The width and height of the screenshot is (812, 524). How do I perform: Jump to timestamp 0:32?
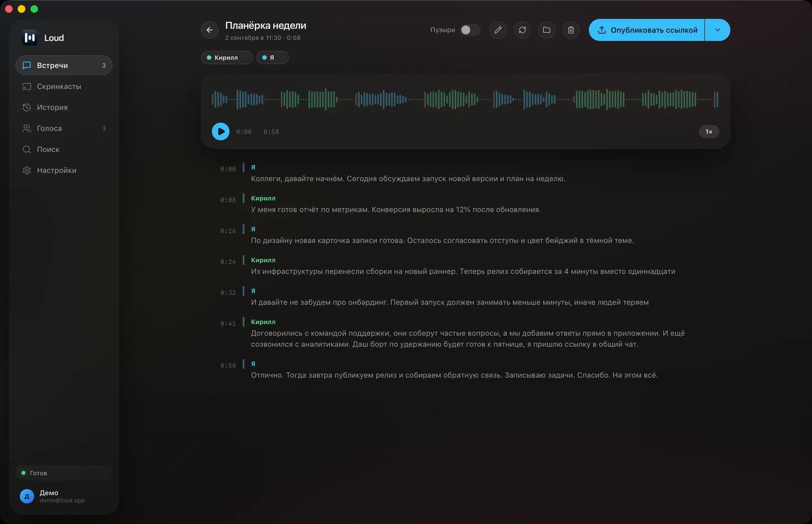pyautogui.click(x=228, y=293)
